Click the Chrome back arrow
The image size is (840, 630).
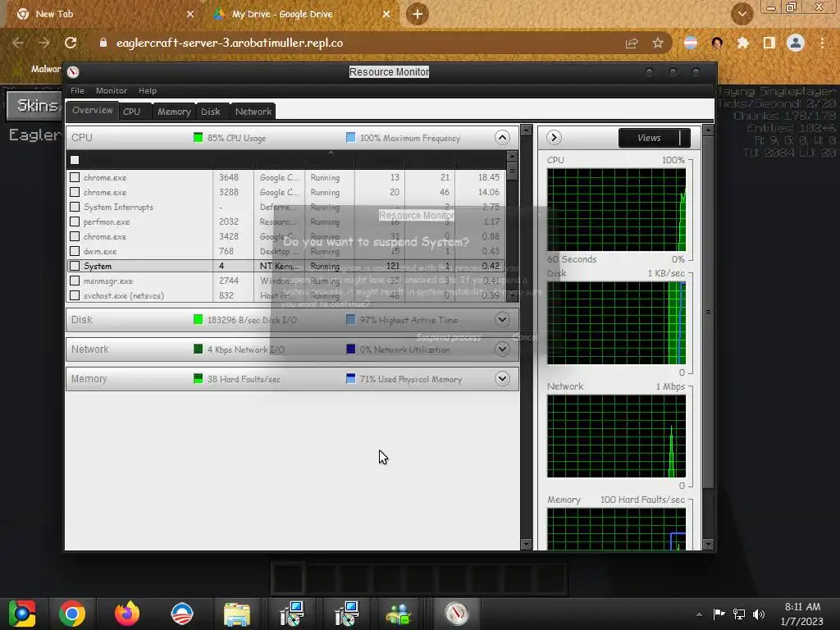[x=18, y=43]
